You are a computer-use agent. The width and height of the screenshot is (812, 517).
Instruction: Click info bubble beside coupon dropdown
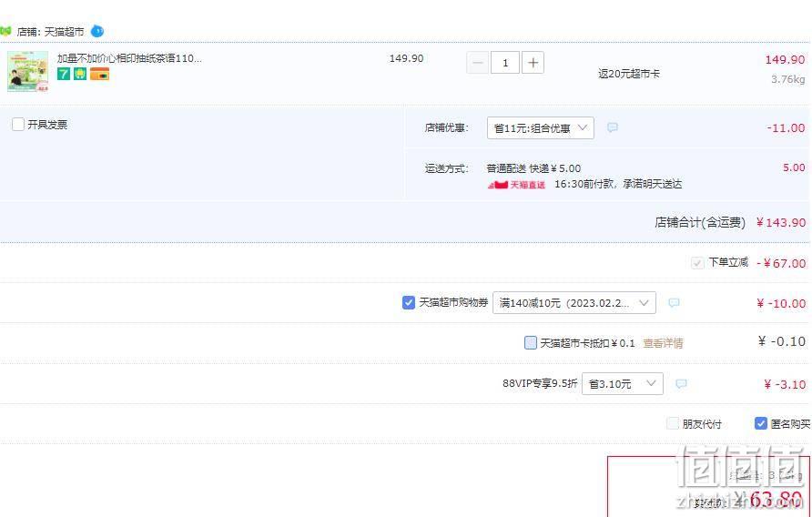point(674,302)
